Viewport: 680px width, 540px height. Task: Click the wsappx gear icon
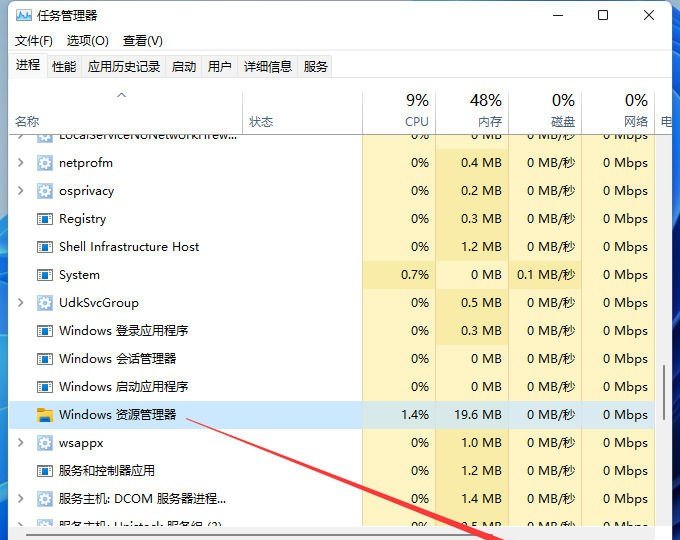45,443
